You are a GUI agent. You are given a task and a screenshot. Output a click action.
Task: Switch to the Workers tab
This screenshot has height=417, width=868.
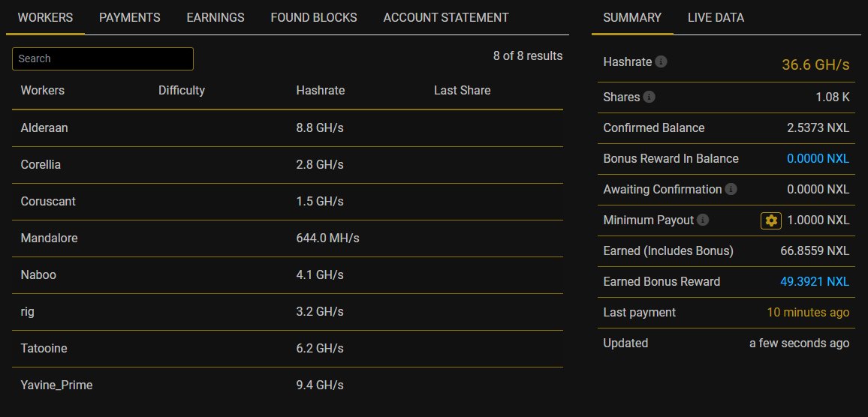[x=45, y=18]
